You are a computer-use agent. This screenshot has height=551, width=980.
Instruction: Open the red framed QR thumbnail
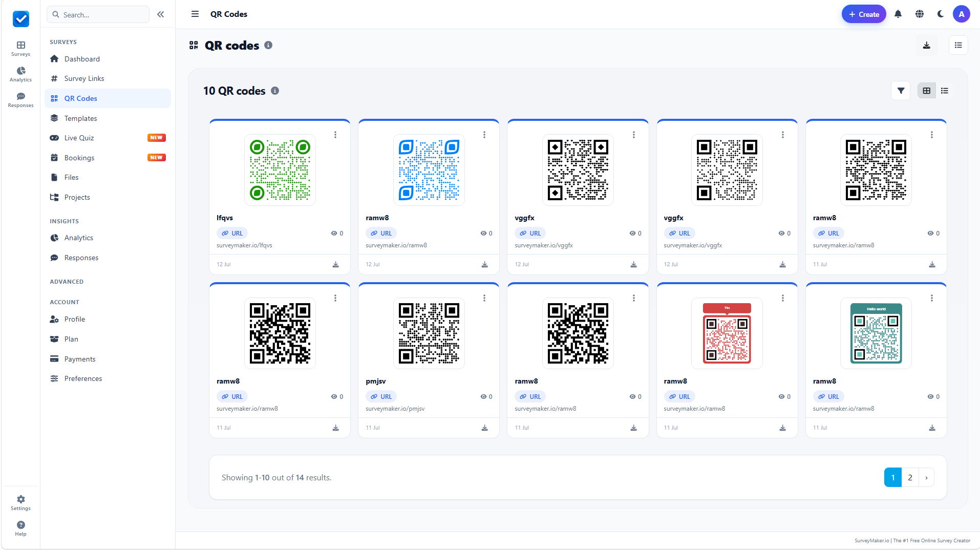point(727,333)
